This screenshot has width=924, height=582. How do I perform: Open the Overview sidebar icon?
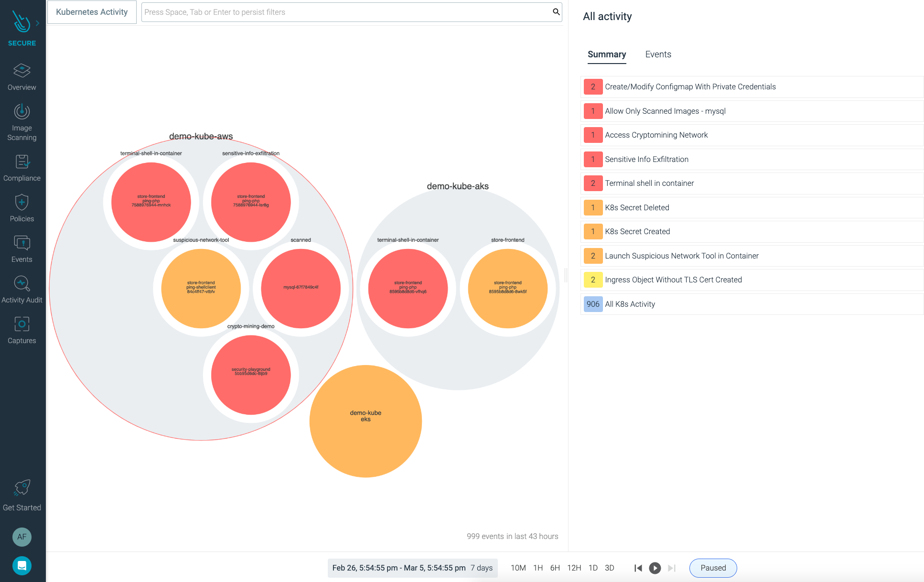coord(22,71)
